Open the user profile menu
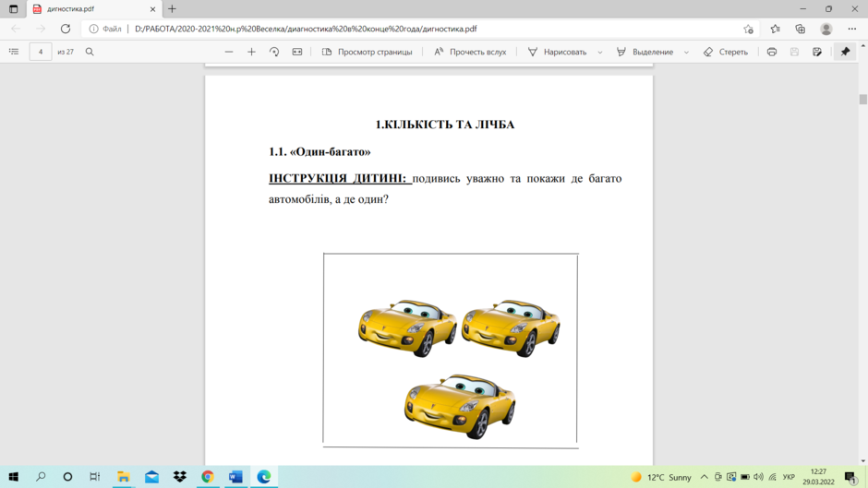 [826, 29]
